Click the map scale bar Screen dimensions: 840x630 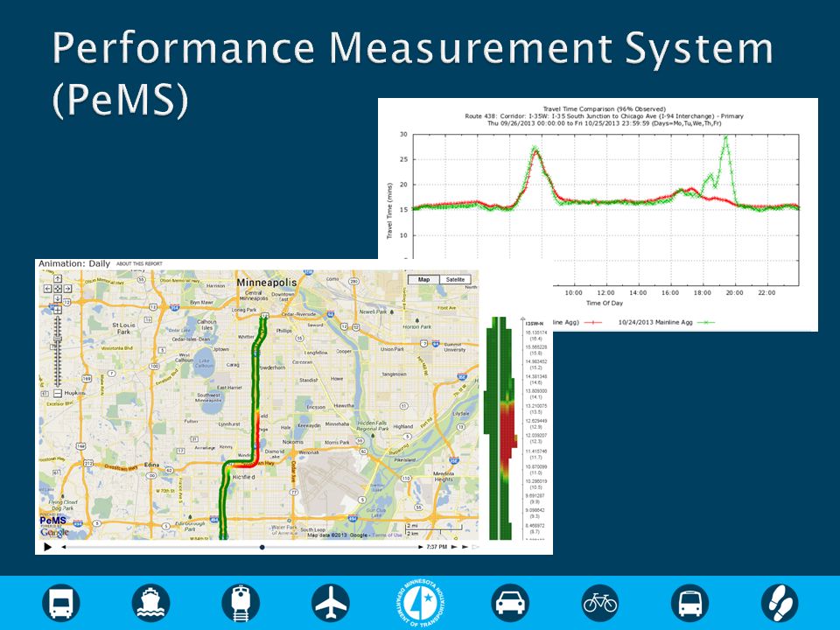[x=434, y=529]
